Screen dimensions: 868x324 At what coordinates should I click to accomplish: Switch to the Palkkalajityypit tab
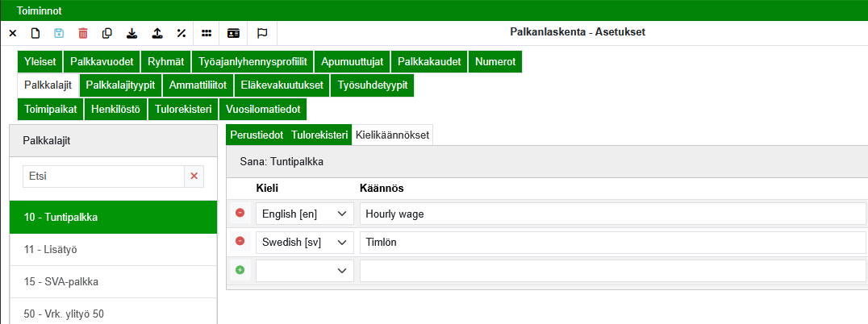[x=120, y=85]
